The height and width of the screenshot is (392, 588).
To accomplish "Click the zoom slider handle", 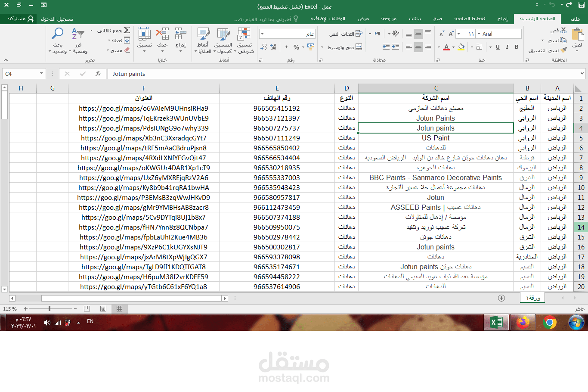I will pyautogui.click(x=50, y=309).
